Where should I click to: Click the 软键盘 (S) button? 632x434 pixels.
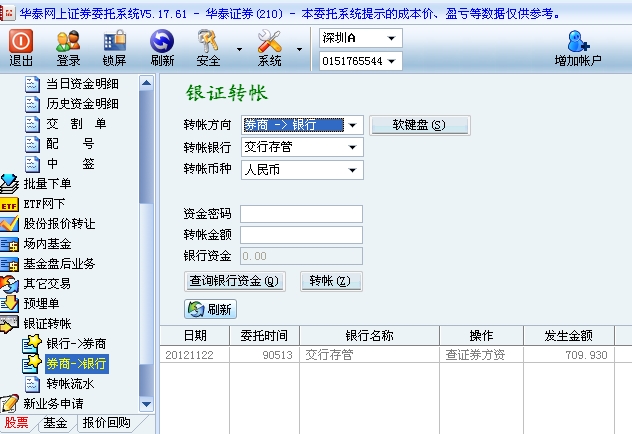pos(420,125)
